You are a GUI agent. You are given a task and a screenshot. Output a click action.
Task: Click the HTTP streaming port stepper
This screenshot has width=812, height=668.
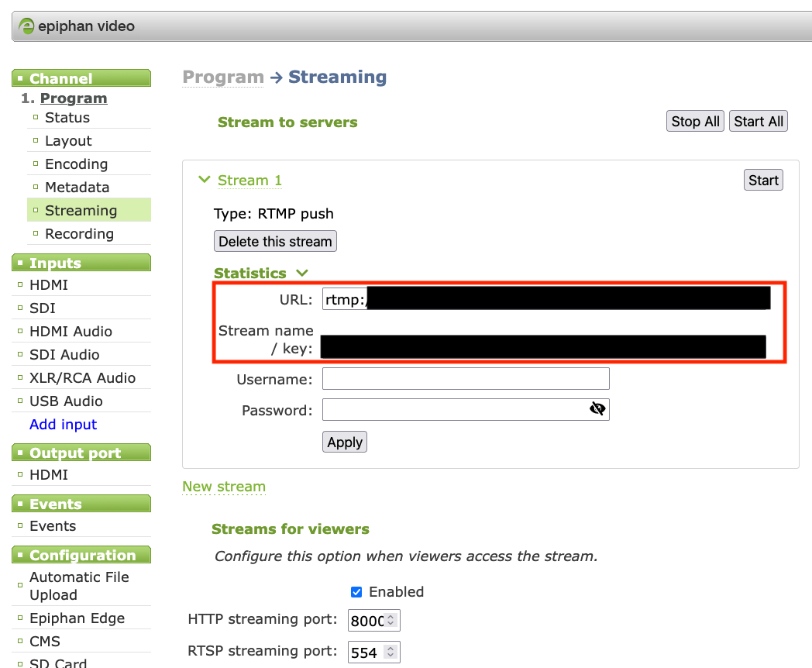point(391,620)
